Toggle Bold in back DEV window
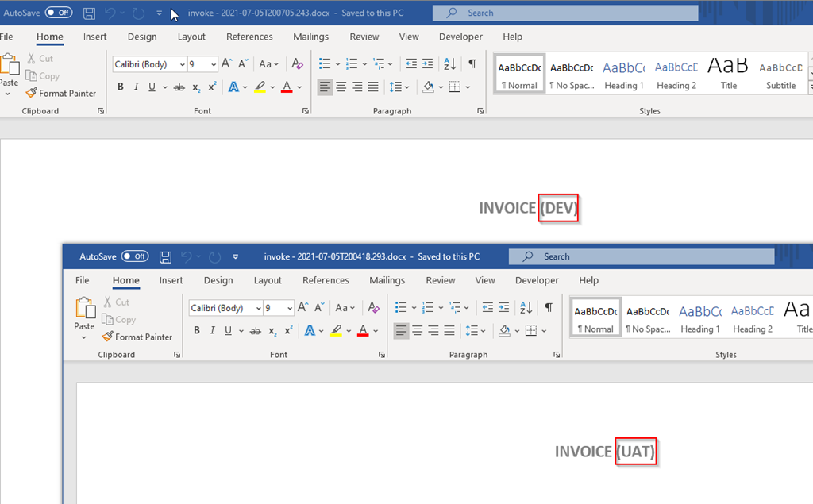Viewport: 813px width, 504px height. tap(121, 87)
